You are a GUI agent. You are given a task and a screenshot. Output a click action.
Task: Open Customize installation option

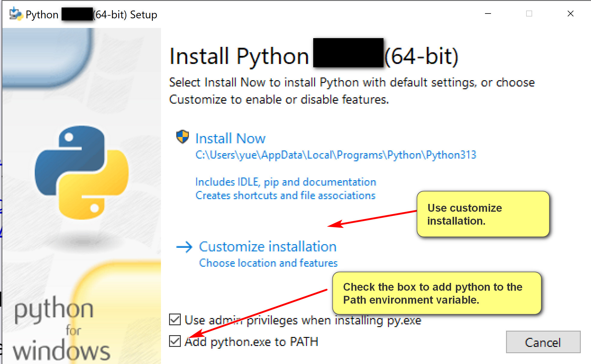coord(268,247)
